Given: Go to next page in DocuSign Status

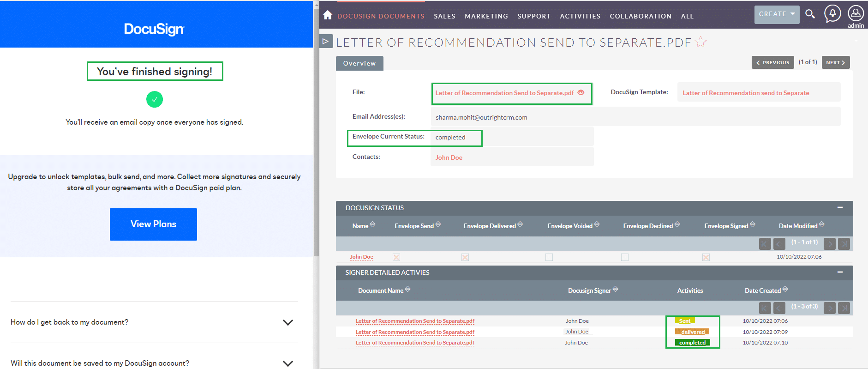Looking at the screenshot, I should [829, 243].
